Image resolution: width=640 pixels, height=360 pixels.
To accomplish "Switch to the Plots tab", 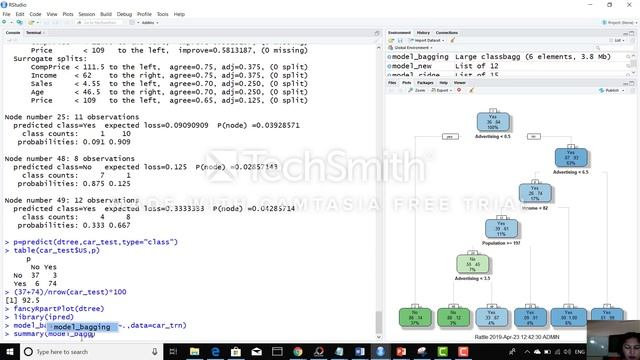I will click(x=407, y=83).
